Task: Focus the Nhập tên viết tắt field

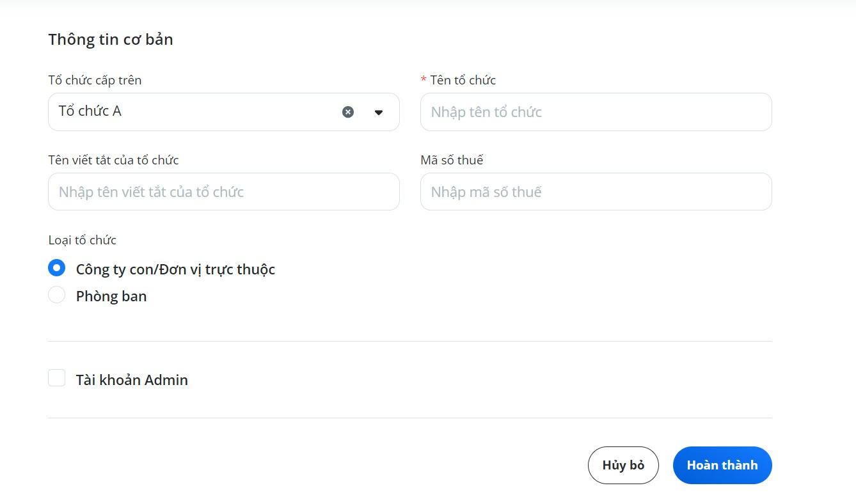Action: click(x=224, y=192)
